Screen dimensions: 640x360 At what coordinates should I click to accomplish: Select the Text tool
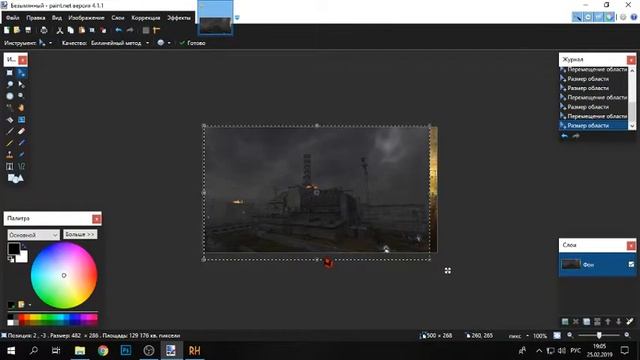coord(10,166)
